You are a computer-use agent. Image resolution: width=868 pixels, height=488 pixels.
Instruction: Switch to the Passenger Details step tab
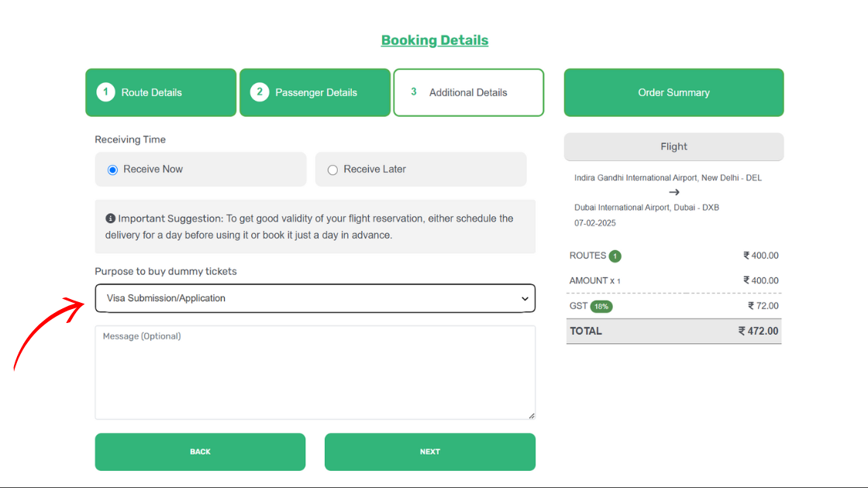tap(315, 92)
